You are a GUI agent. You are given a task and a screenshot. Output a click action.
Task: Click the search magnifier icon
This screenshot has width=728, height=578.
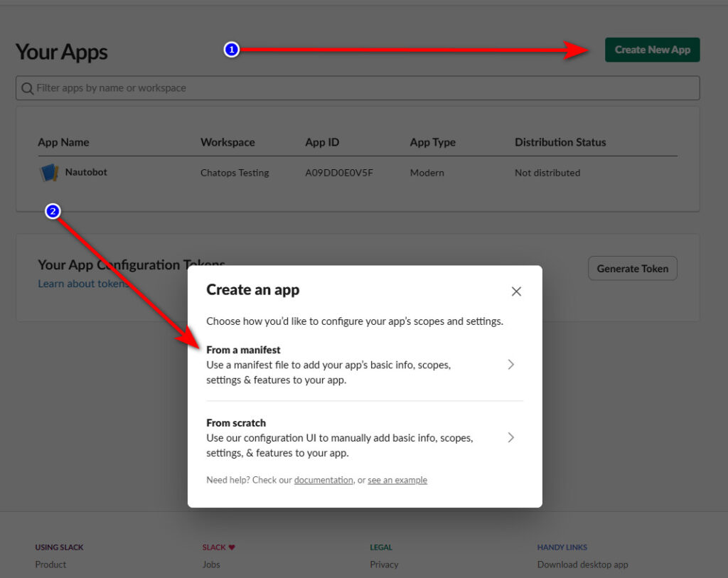pos(28,88)
